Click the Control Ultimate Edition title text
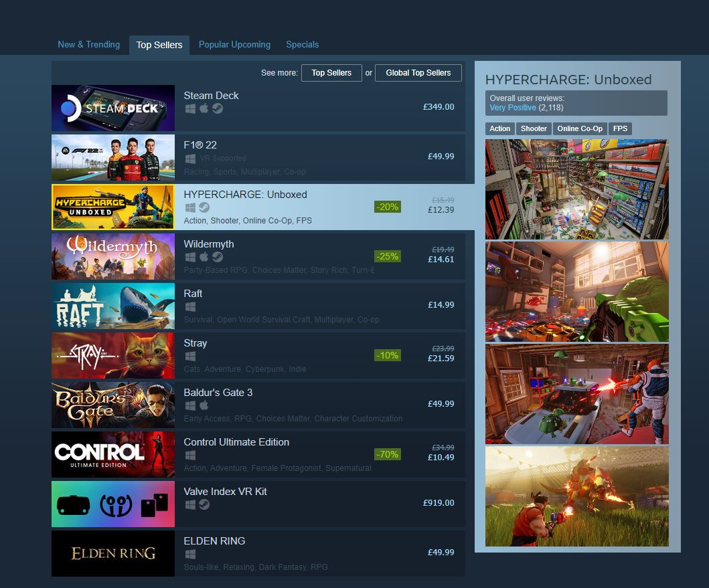The image size is (709, 588). pyautogui.click(x=236, y=442)
